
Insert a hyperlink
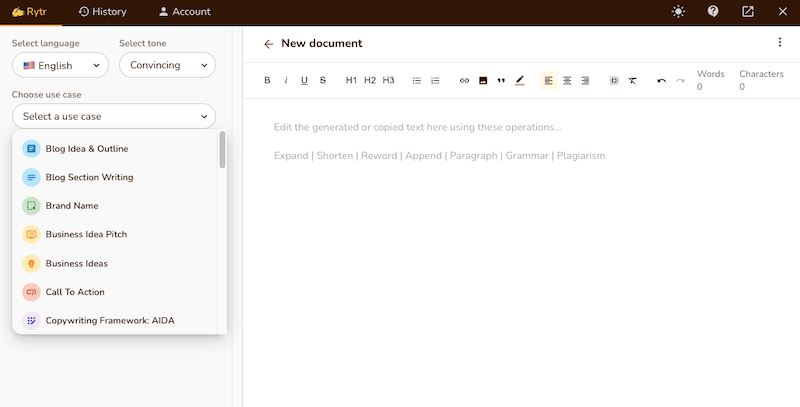pos(464,81)
